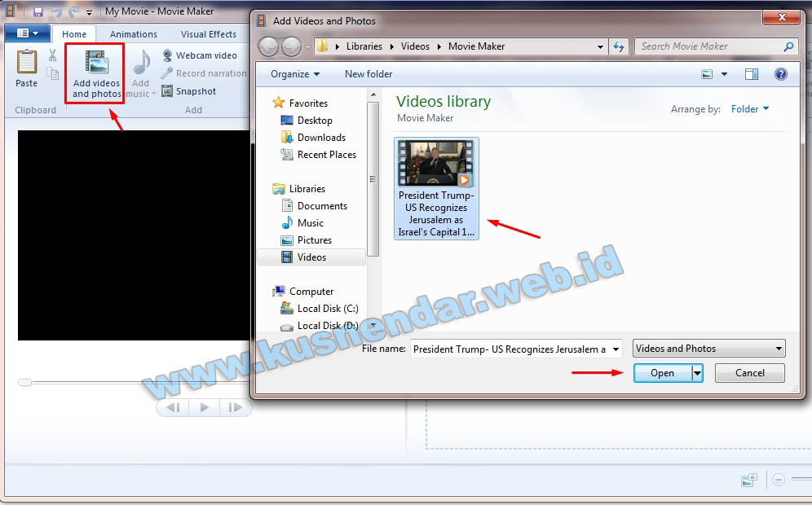Open the Movie Maker application menu button
The image size is (812, 505).
(x=28, y=33)
